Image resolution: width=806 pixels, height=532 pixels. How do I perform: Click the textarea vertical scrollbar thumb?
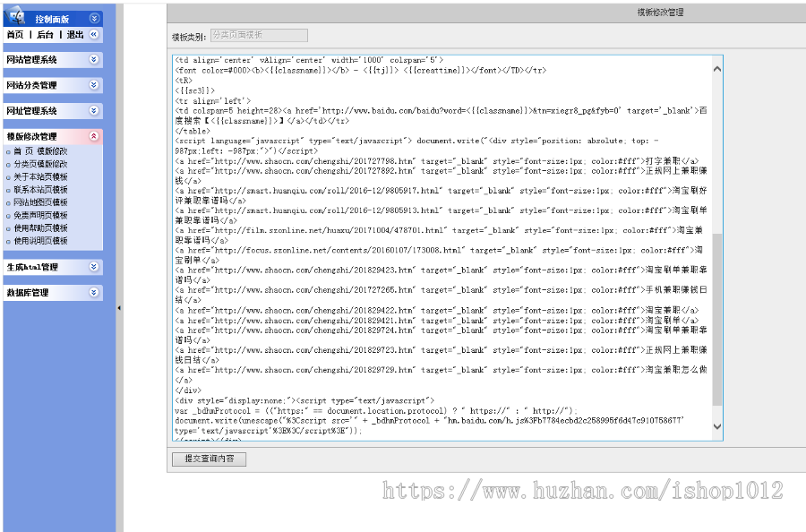[717, 319]
